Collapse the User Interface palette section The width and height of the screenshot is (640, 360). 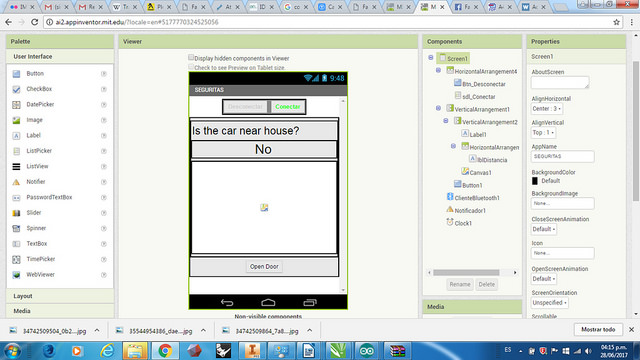point(60,56)
